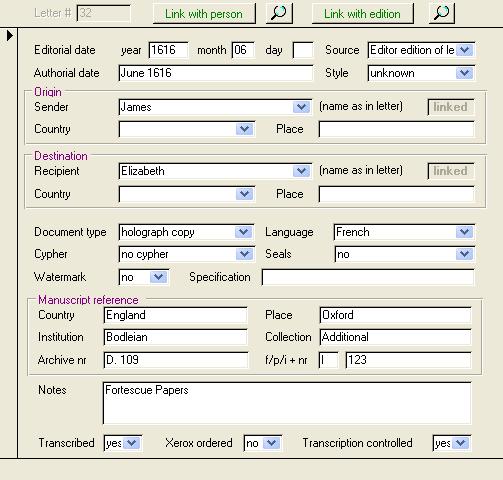
Task: Expand the Recipient dropdown showing Elizabeth
Action: (x=302, y=171)
